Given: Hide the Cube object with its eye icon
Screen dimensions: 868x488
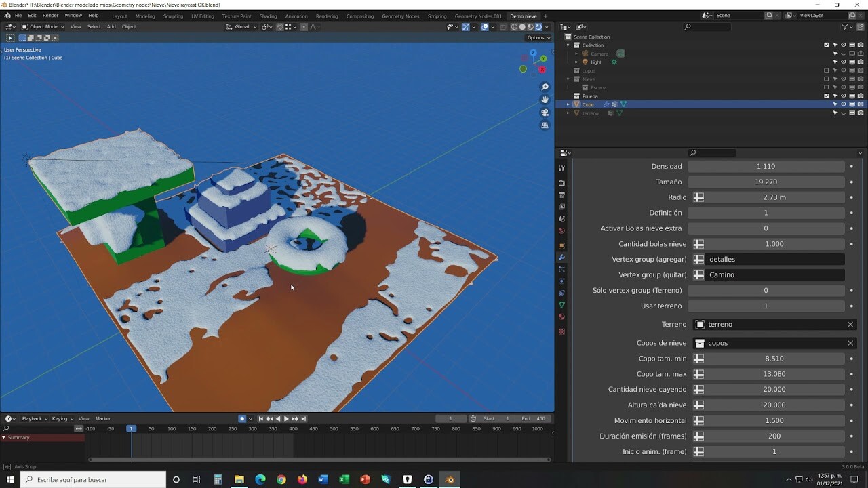Looking at the screenshot, I should (843, 104).
